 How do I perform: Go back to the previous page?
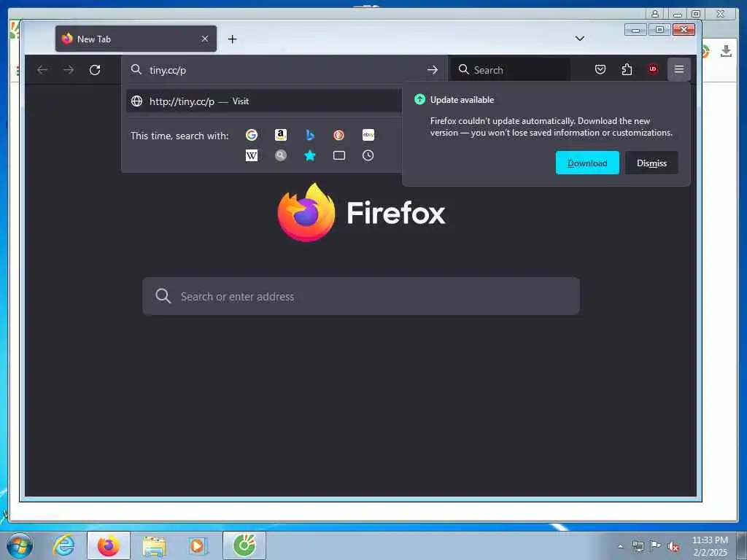[42, 70]
